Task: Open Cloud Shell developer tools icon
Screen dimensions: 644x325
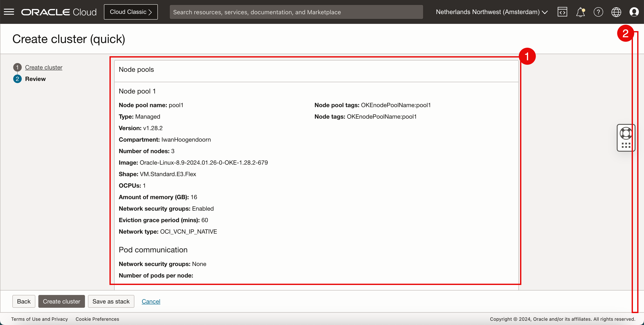Action: (x=562, y=12)
